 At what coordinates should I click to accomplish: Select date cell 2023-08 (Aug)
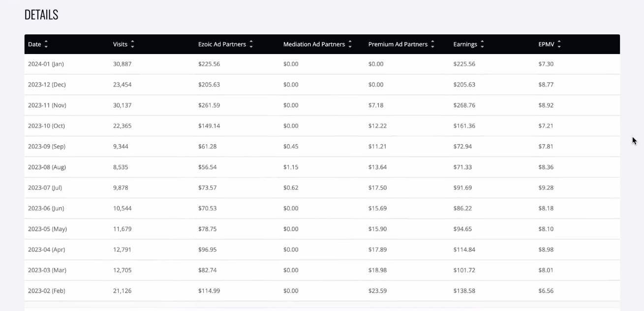tap(47, 167)
